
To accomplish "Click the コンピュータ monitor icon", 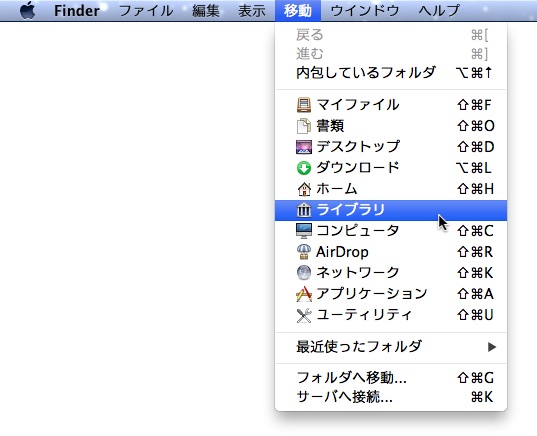I will click(x=304, y=231).
